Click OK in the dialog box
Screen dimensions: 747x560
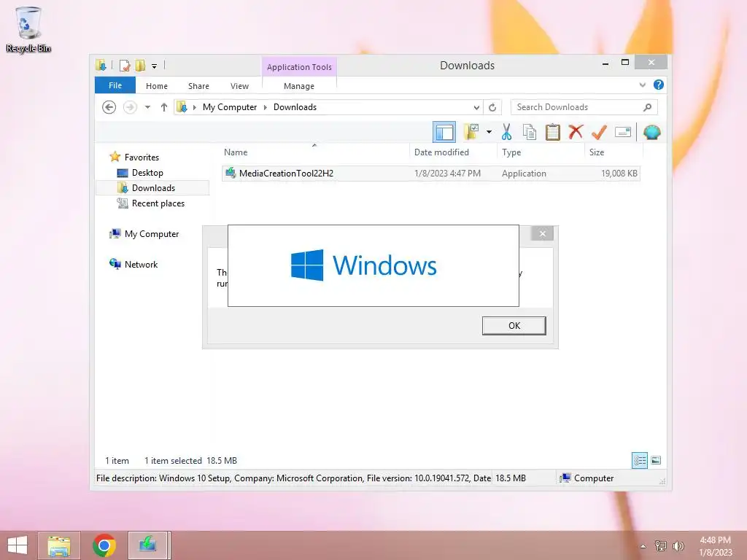tap(514, 326)
